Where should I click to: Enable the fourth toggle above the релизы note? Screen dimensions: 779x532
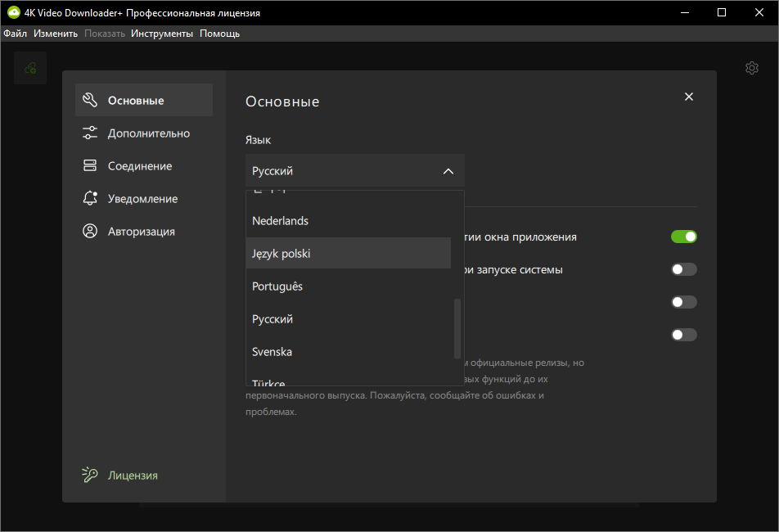pos(683,335)
